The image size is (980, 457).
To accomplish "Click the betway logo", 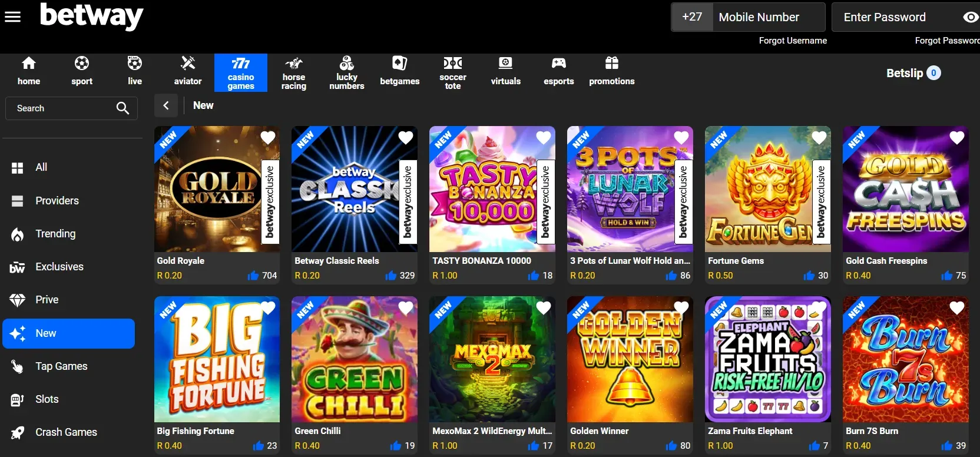I will tap(91, 16).
